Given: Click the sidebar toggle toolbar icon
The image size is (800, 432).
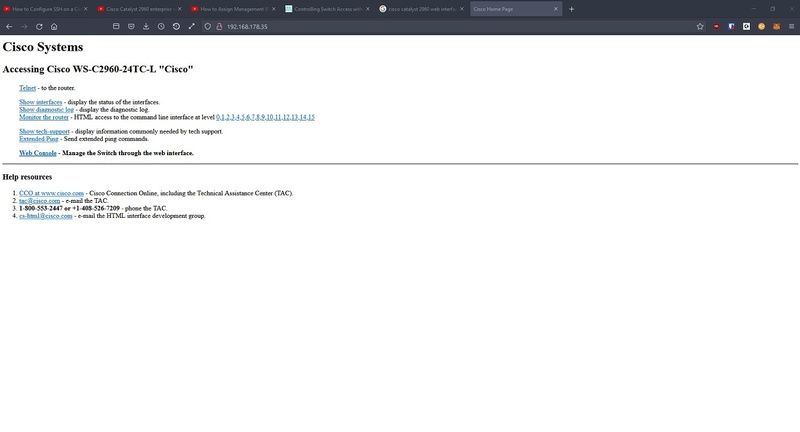Looking at the screenshot, I should (x=116, y=27).
